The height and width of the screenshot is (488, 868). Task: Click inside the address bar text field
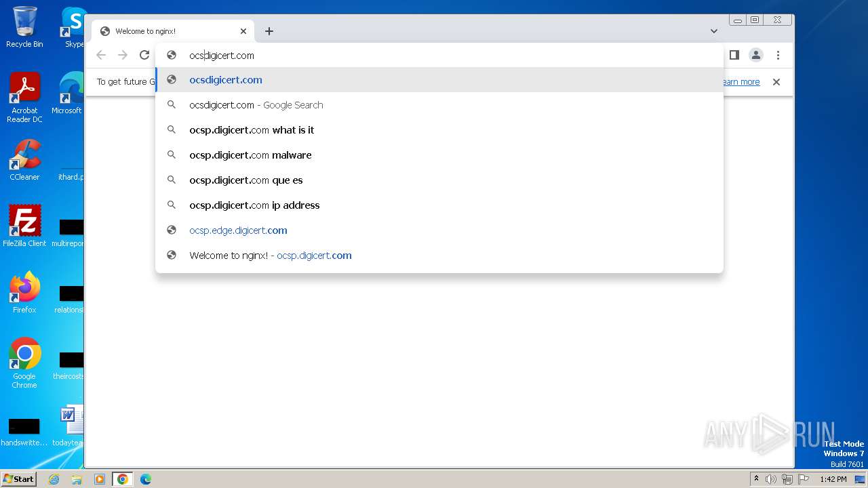pos(441,56)
